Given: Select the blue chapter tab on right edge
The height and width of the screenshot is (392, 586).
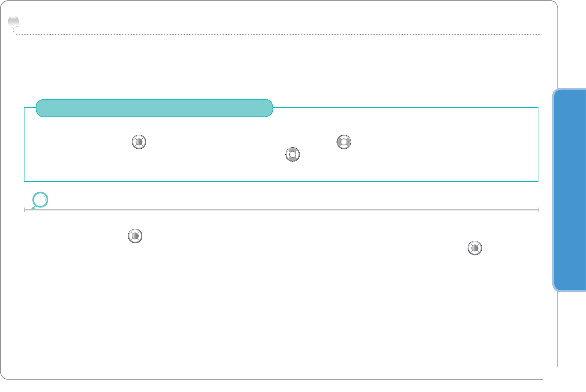Looking at the screenshot, I should tap(570, 190).
